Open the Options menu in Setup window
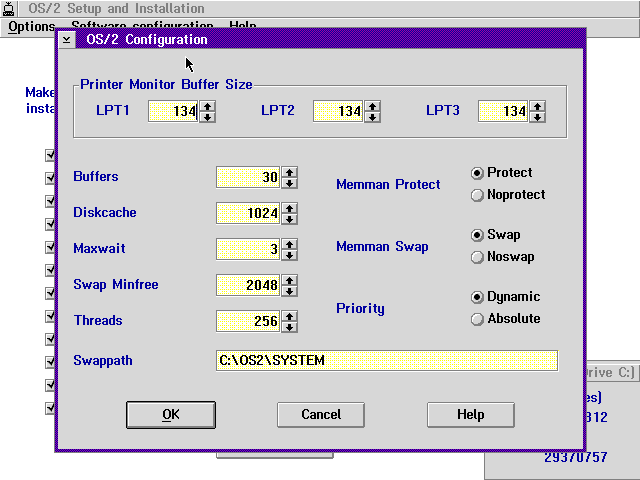Screen dimensions: 640x480 pyautogui.click(x=31, y=27)
